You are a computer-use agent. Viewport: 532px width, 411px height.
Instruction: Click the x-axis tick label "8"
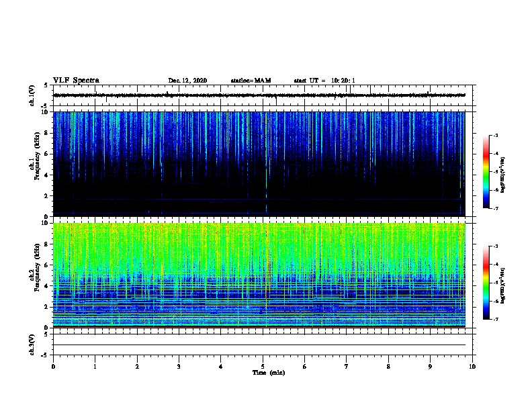click(388, 366)
